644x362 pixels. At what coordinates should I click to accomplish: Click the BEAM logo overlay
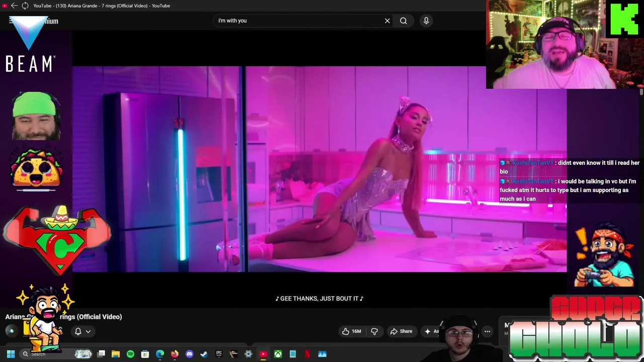(30, 44)
